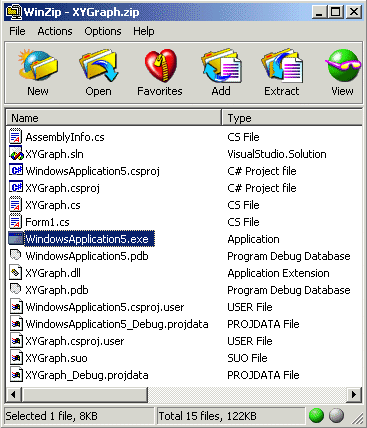Viewport: 367px width, 428px height.
Task: Click the icon beside XYGraph.csproj.user
Action: tap(16, 341)
